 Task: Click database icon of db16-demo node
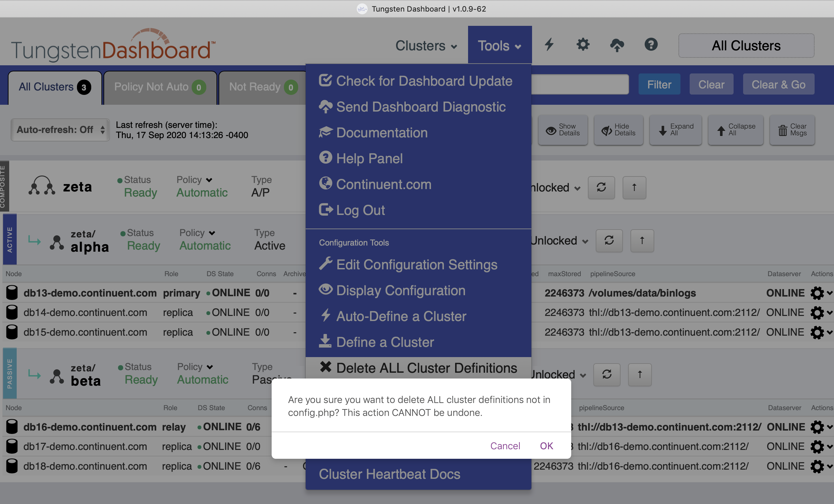12,427
